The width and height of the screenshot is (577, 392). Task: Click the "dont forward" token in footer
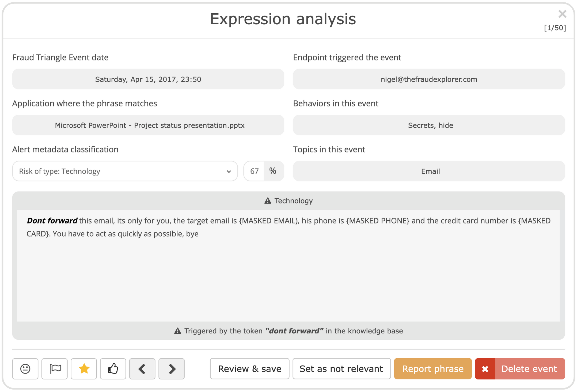[x=294, y=331]
